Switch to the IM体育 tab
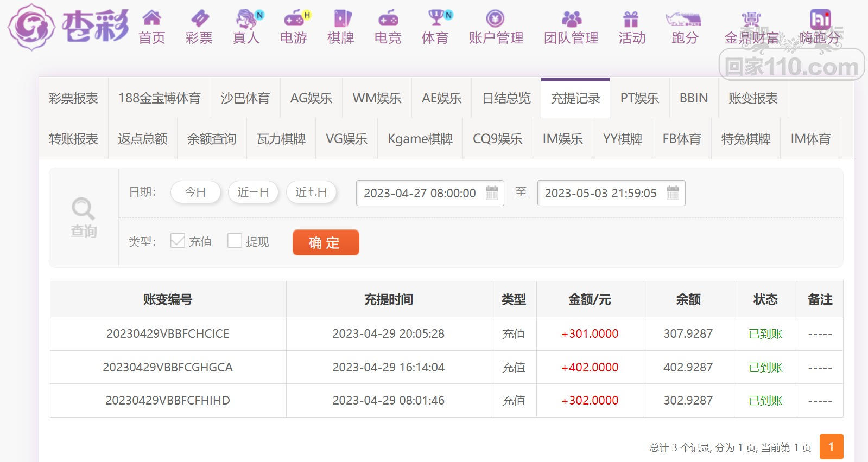The image size is (868, 462). [810, 139]
